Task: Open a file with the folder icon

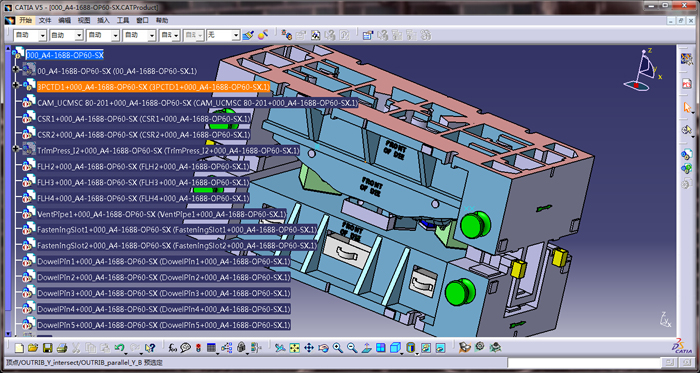Action: pyautogui.click(x=33, y=348)
